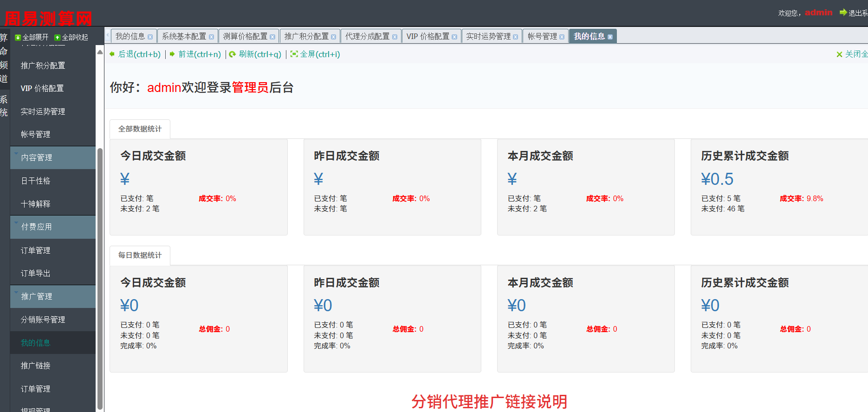Image resolution: width=868 pixels, height=412 pixels.
Task: Open the 推广积分配置 tab
Action: (306, 36)
